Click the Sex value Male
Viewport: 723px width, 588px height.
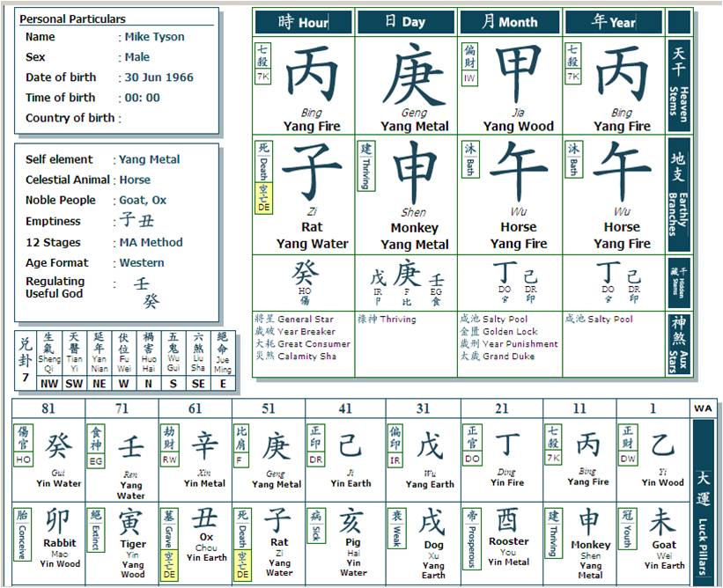point(137,57)
